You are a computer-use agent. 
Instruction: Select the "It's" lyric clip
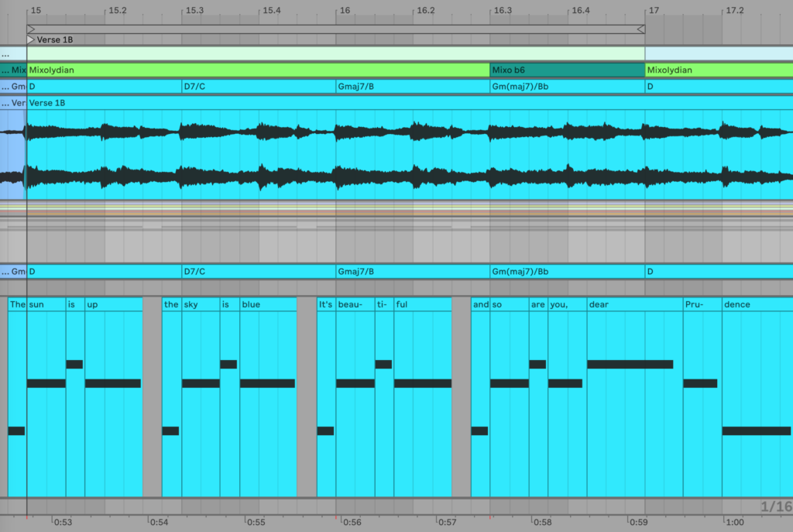(x=326, y=304)
